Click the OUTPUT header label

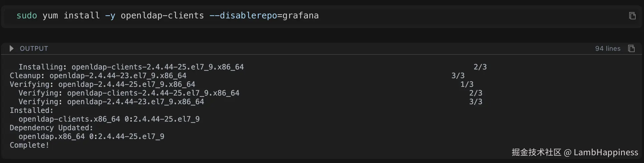[x=34, y=48]
